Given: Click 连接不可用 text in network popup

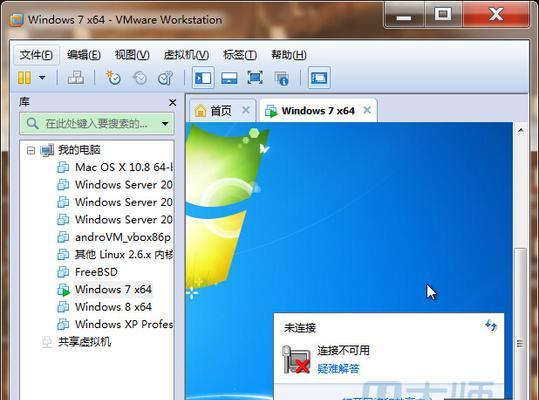Looking at the screenshot, I should [x=343, y=351].
